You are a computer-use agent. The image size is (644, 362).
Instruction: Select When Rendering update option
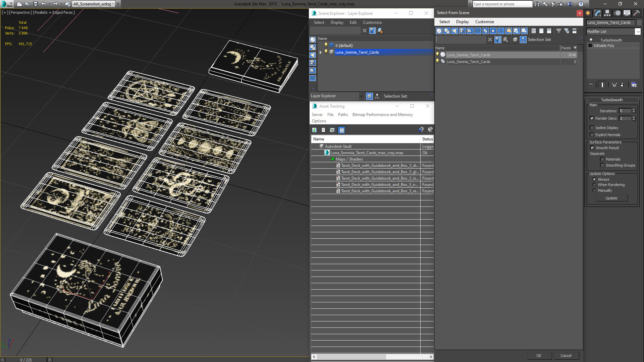(594, 185)
